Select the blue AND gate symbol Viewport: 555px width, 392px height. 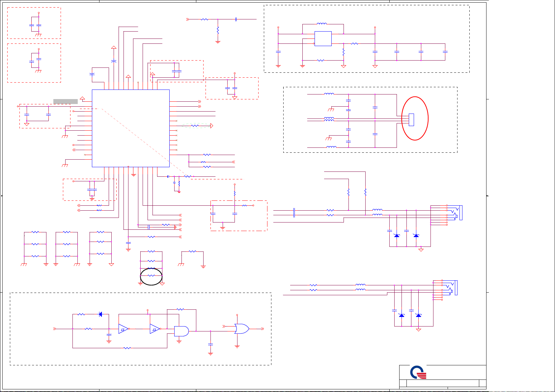[x=181, y=331]
